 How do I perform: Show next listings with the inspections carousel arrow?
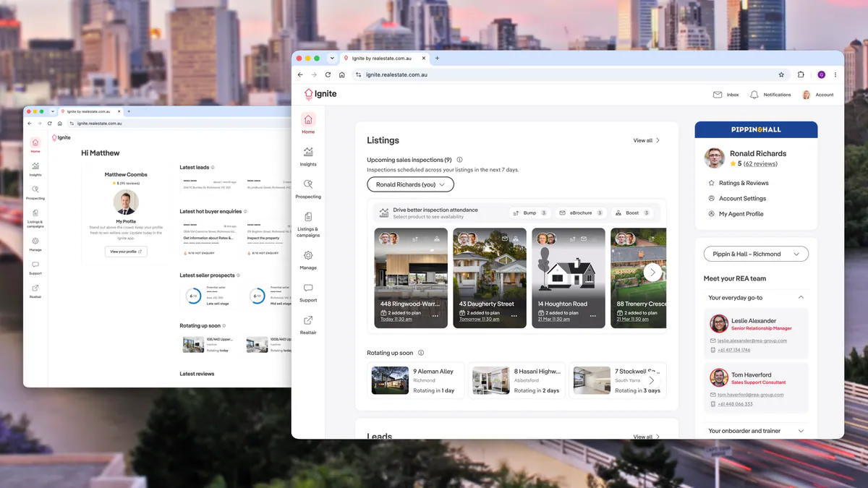click(x=652, y=273)
